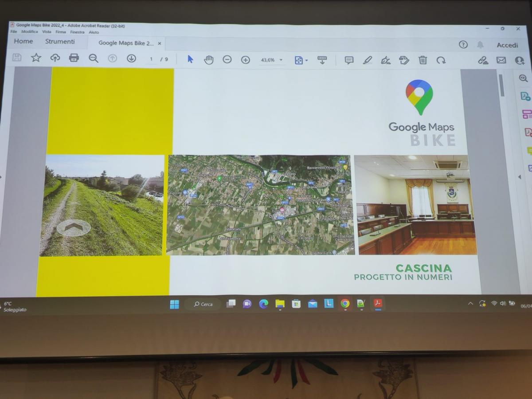Zoom in with the plus button
Screen dimensions: 532x399
click(x=246, y=60)
